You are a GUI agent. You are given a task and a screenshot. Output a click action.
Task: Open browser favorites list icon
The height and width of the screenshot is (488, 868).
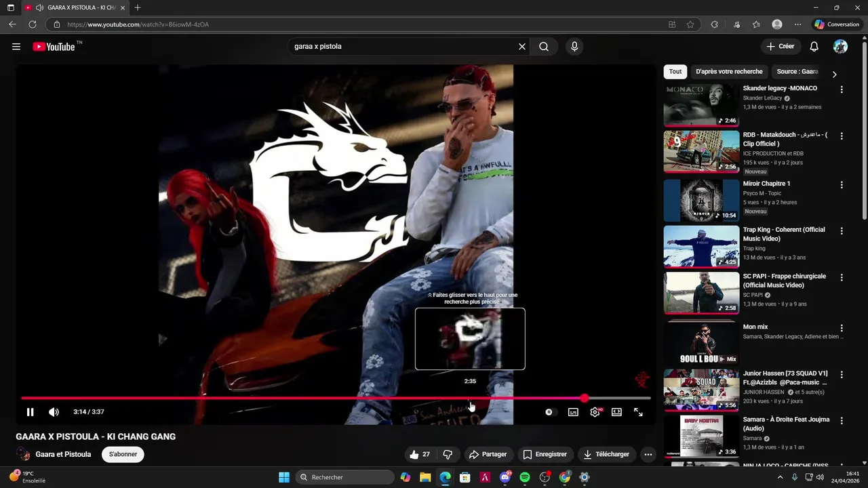point(756,24)
